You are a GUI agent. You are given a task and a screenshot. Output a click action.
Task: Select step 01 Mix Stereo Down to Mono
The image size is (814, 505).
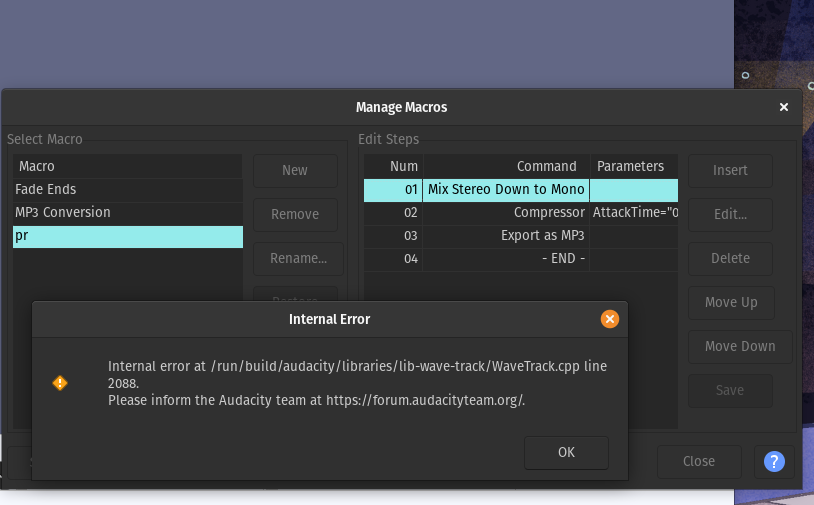(521, 190)
